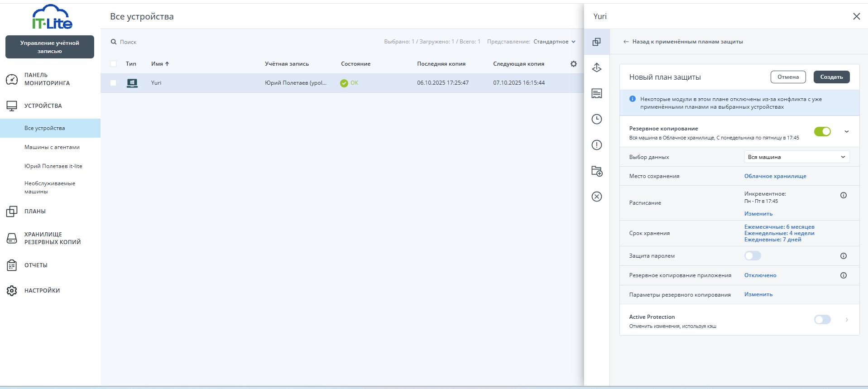Enable the Защита паролем toggle

[753, 256]
